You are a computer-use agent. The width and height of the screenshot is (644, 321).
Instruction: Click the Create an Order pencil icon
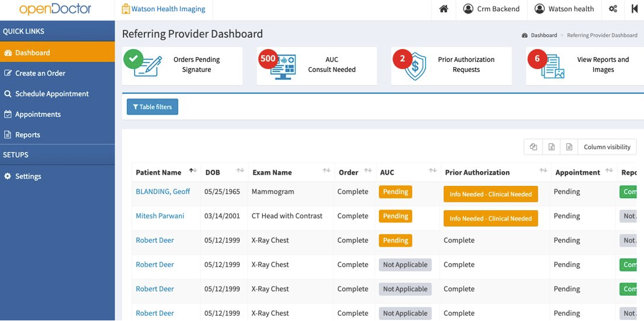(x=8, y=73)
